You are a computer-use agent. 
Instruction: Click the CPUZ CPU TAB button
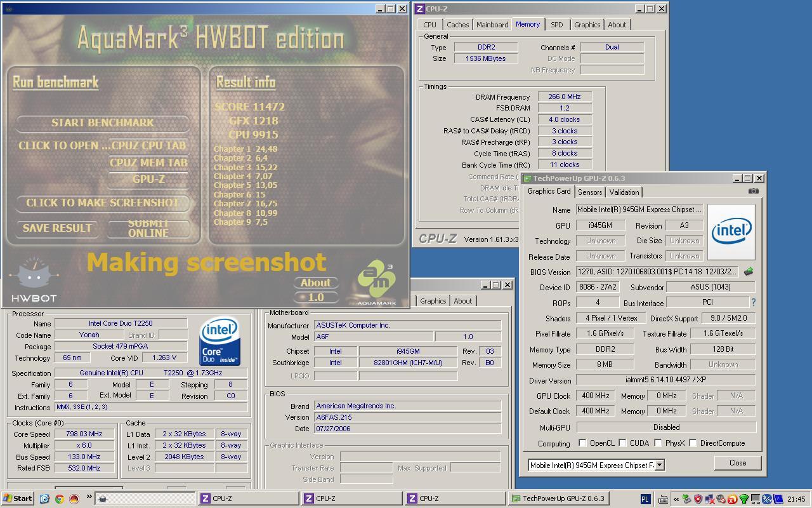148,145
